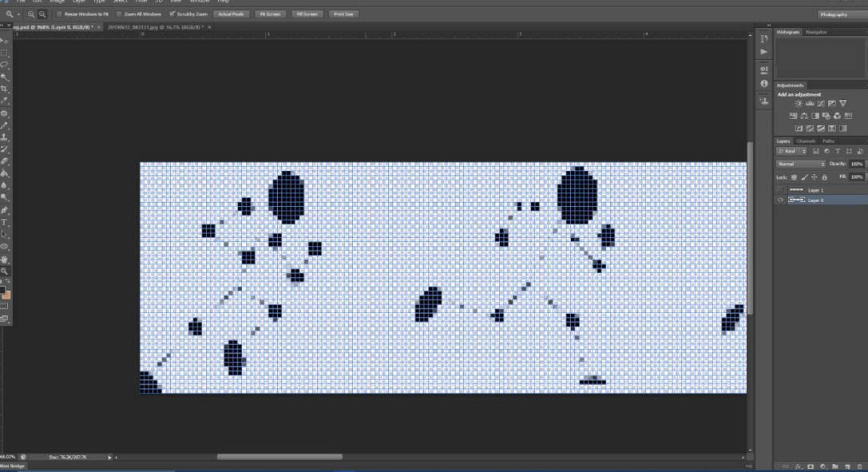Uncheck the Scrubby Zoom checkbox
The image size is (868, 472).
click(x=172, y=14)
